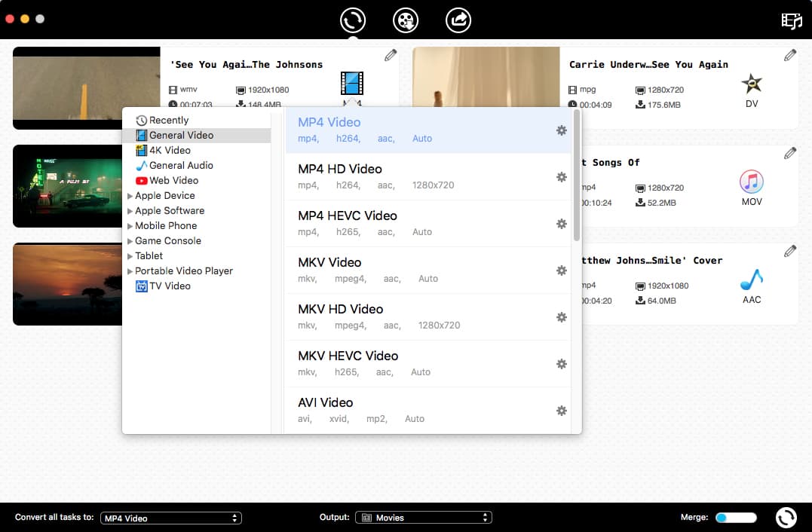The height and width of the screenshot is (532, 812).
Task: Start conversion with the bottom right button
Action: pos(786,518)
